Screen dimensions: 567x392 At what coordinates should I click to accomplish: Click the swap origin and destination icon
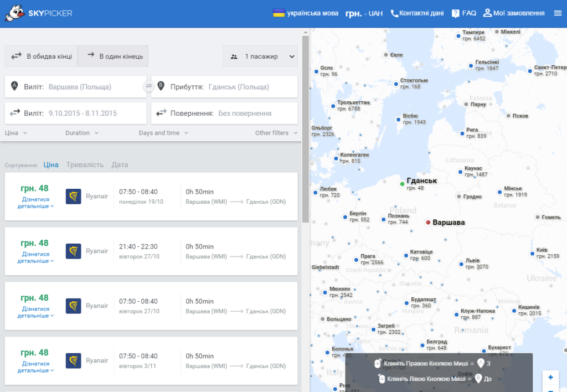[148, 86]
